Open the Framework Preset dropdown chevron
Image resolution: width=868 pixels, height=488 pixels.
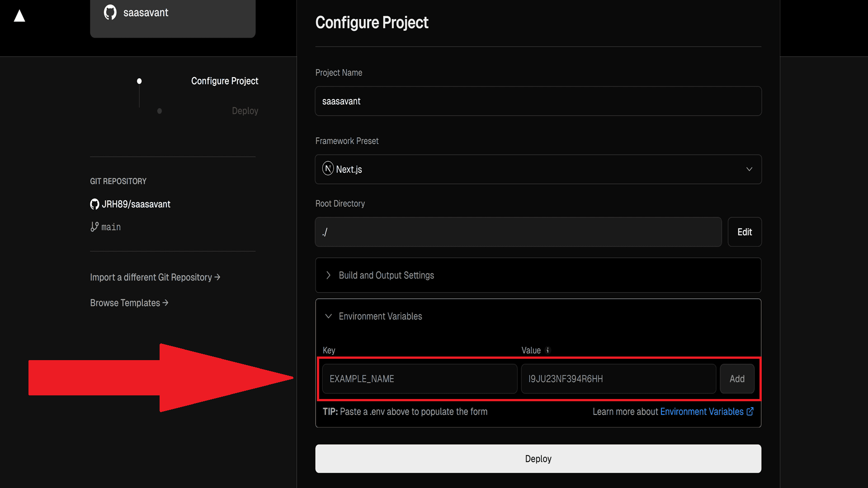pos(749,169)
